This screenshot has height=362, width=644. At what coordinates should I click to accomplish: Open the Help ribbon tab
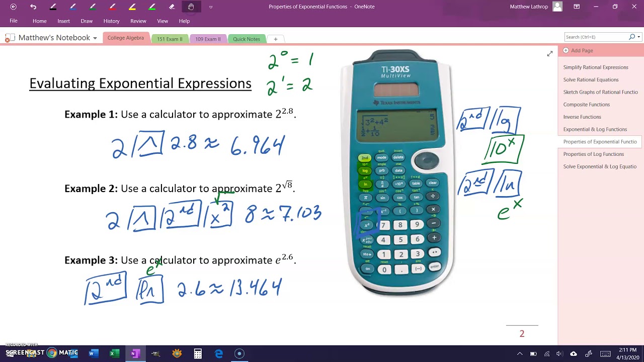(184, 21)
